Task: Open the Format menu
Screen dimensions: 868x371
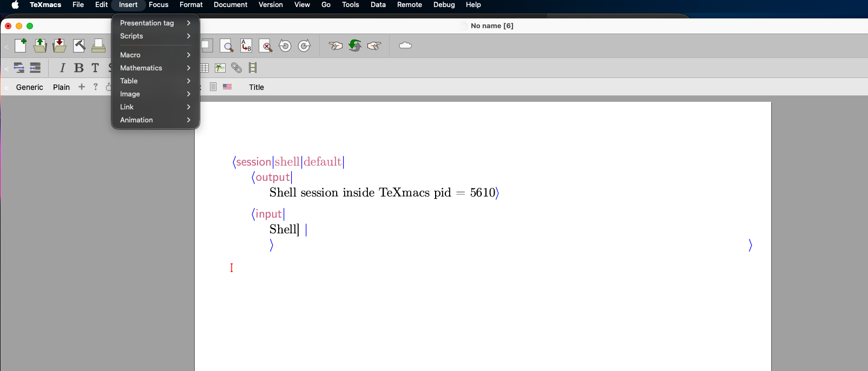Action: coord(191,5)
